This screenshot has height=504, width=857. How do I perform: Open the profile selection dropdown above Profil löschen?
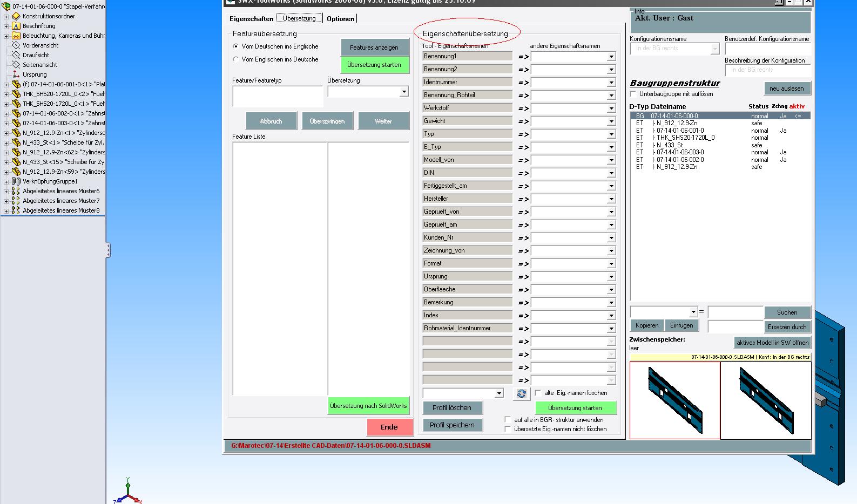499,393
